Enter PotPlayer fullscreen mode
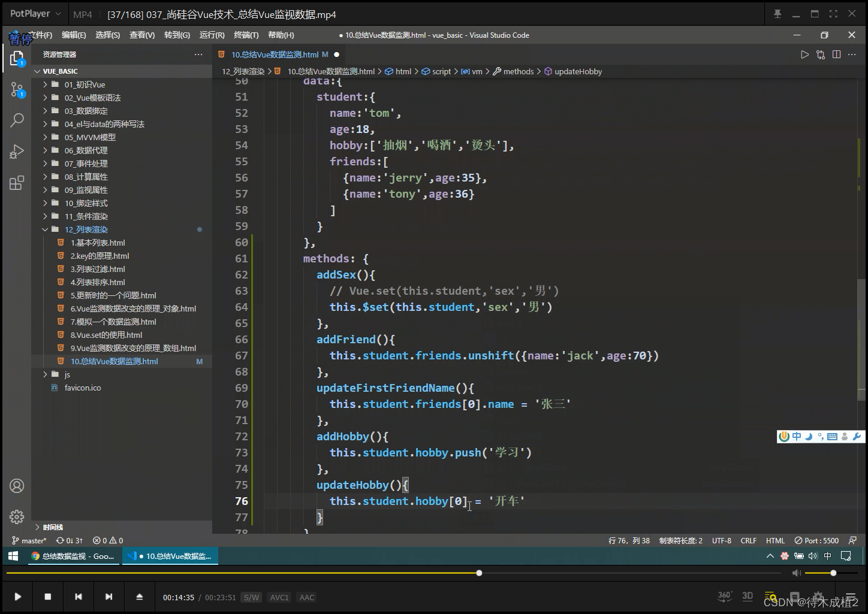 coord(833,14)
